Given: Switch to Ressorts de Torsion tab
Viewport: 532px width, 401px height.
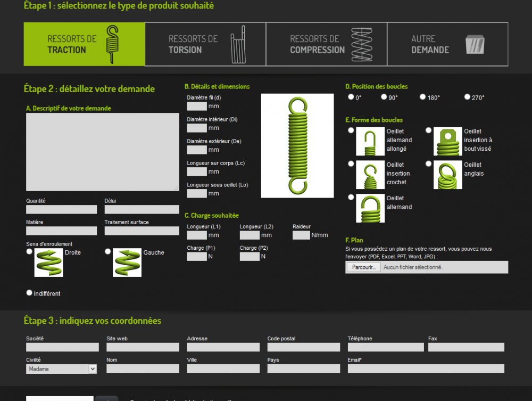Looking at the screenshot, I should tap(205, 44).
